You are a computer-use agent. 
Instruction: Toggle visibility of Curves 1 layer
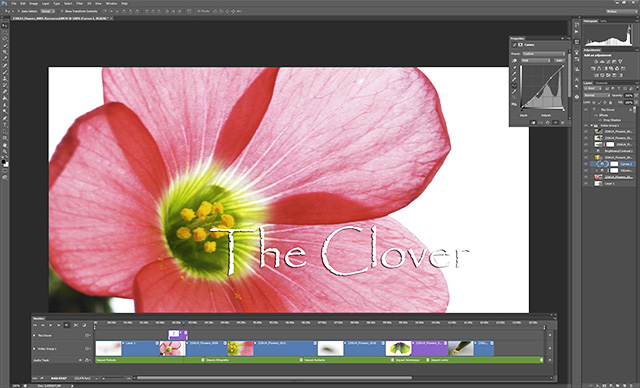point(586,164)
